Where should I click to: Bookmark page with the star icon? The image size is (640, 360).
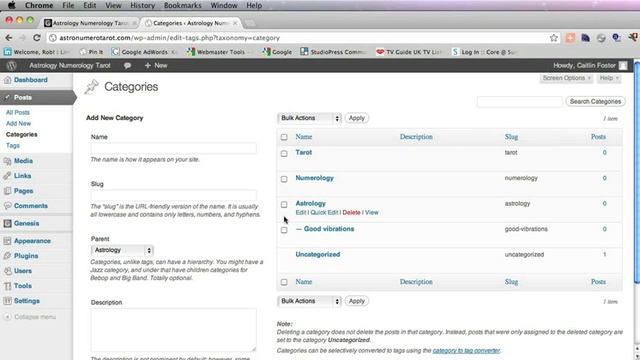(553, 38)
